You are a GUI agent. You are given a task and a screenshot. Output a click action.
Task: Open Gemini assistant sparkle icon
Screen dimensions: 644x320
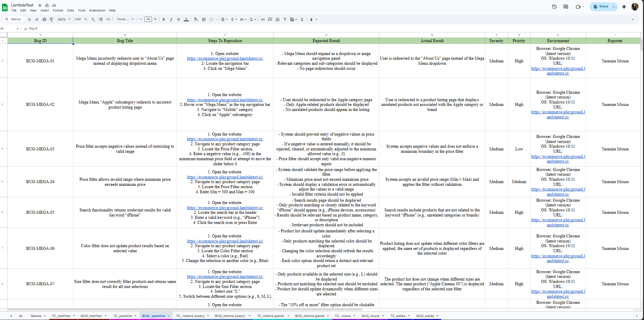coord(624,7)
